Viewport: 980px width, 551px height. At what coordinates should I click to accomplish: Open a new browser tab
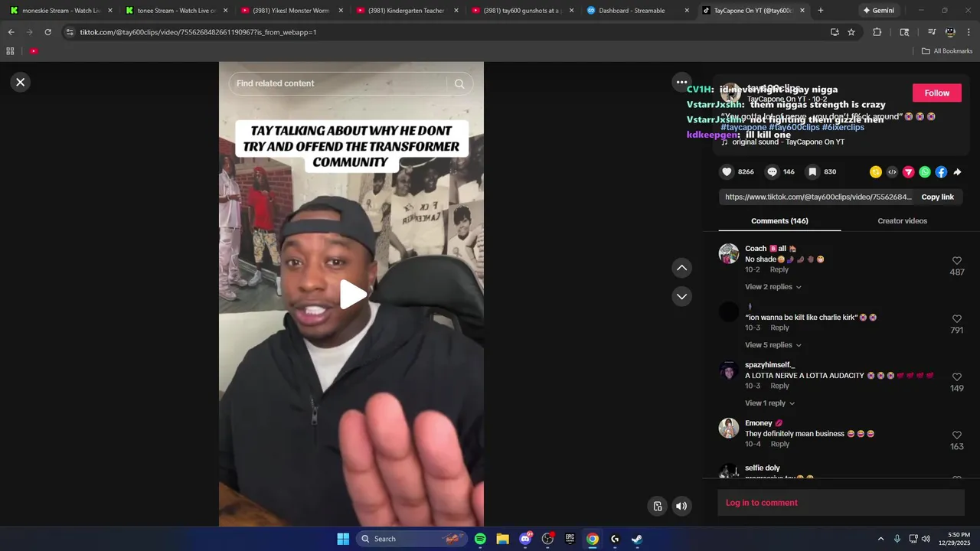[821, 11]
